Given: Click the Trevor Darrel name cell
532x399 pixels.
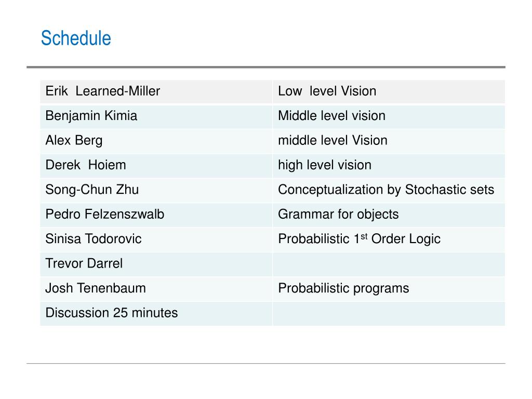Looking at the screenshot, I should click(156, 264).
